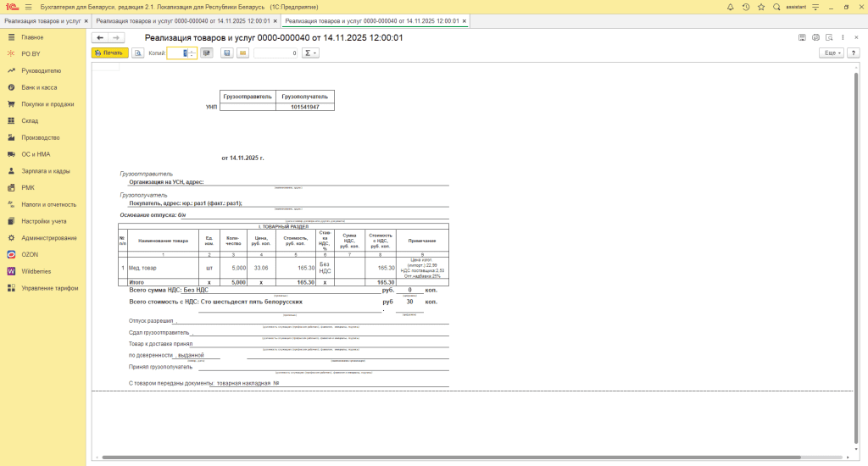Click the print preview icon beside Печать
This screenshot has width=868, height=466.
tap(138, 53)
